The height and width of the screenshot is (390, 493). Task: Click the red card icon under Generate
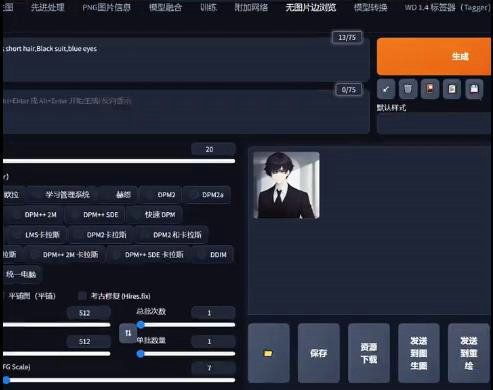(430, 89)
